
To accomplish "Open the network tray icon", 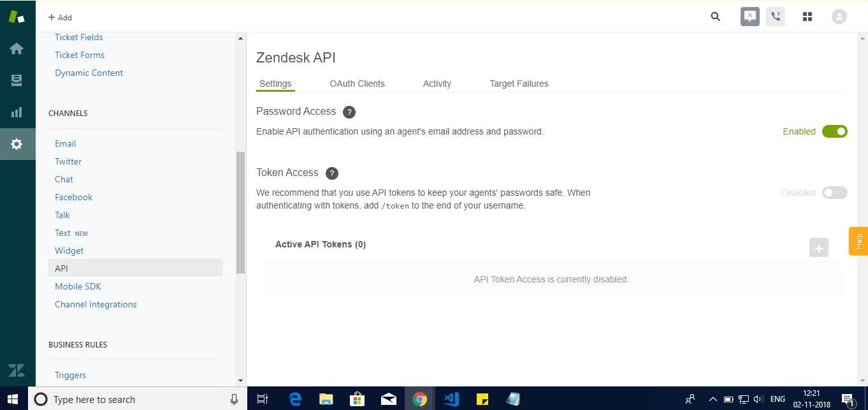I will click(744, 399).
